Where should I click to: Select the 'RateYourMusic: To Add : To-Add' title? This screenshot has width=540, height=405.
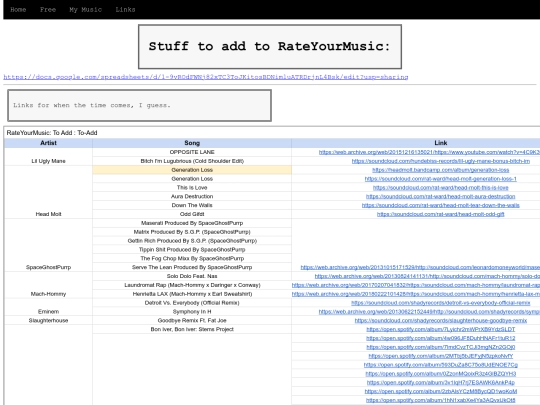point(52,133)
